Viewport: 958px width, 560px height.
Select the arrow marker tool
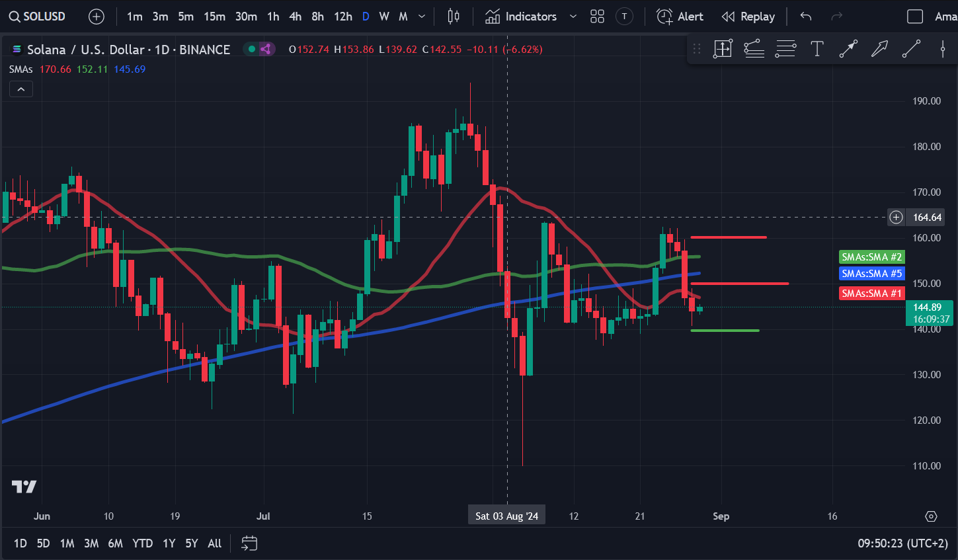(880, 48)
